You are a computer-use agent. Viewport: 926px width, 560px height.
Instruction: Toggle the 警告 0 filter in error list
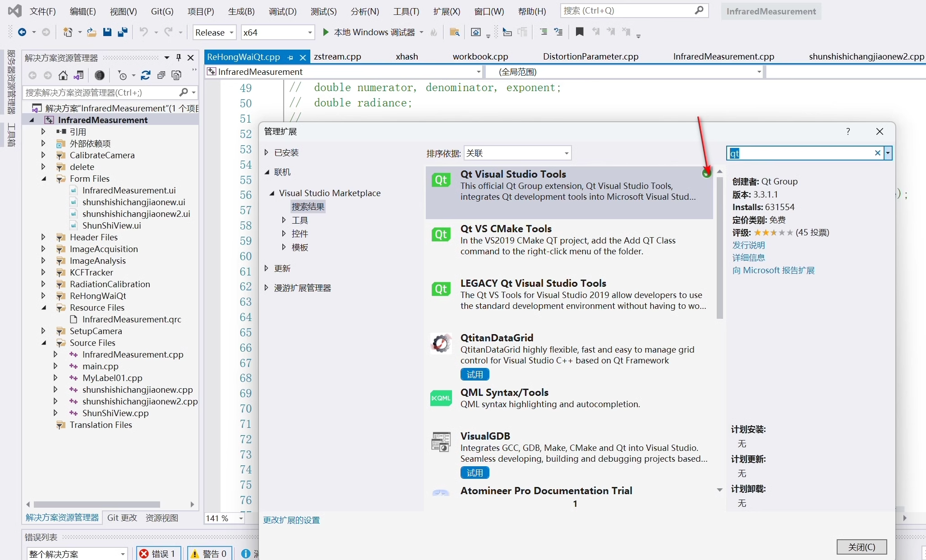tap(209, 554)
